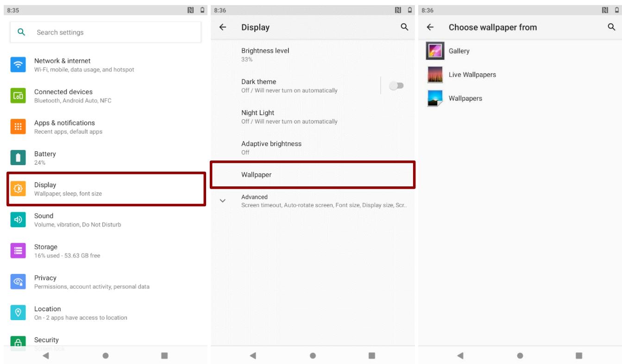
Task: Click the Live Wallpapers icon
Action: click(x=435, y=74)
